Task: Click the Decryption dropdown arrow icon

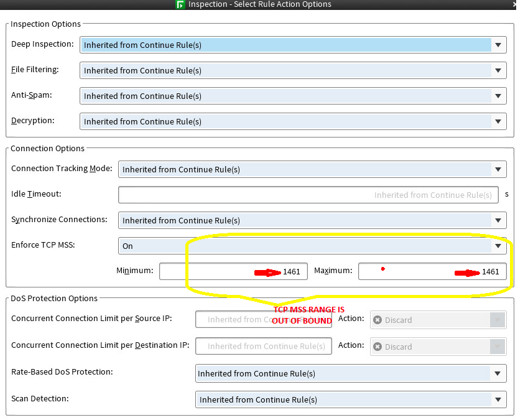Action: coord(498,121)
